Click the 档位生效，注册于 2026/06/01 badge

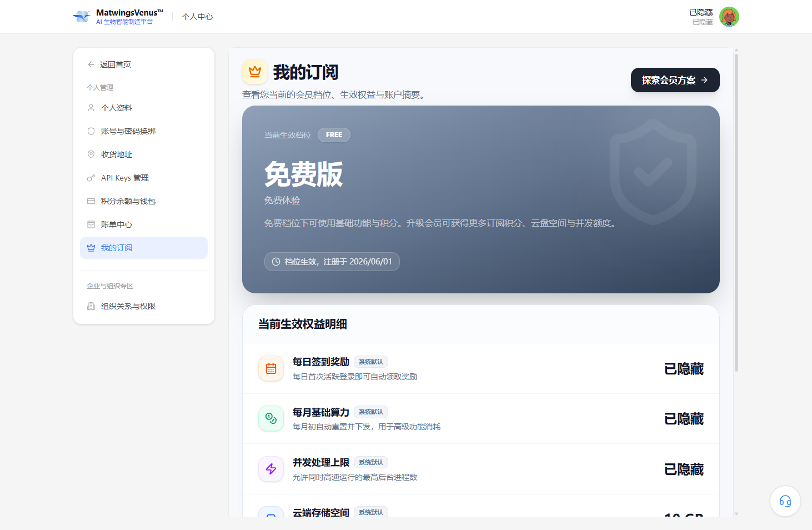(x=332, y=262)
